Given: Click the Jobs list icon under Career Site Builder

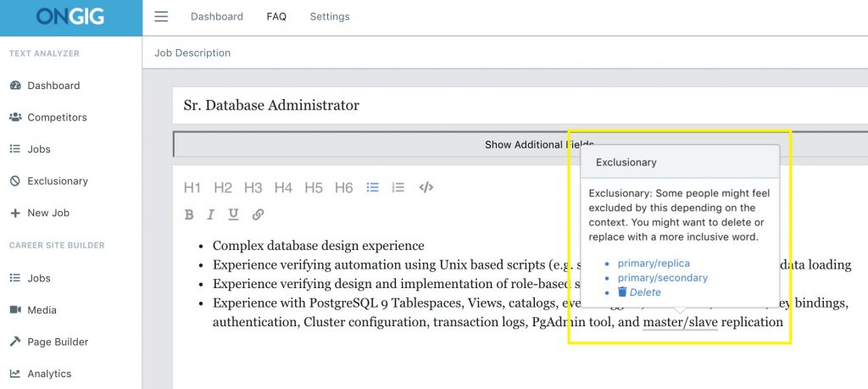Looking at the screenshot, I should (x=15, y=278).
